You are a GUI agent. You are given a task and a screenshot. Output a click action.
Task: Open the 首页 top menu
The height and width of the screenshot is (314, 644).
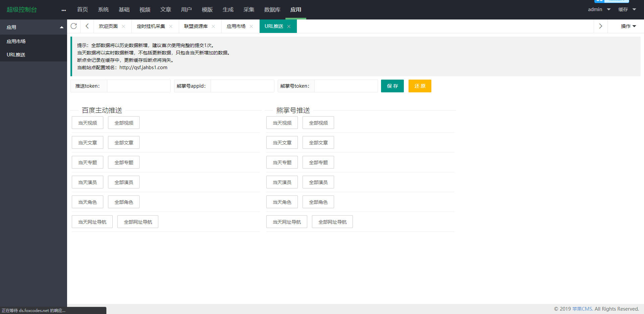tap(83, 9)
